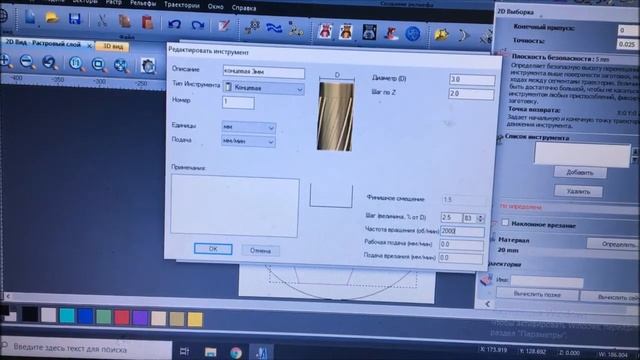The height and width of the screenshot is (360, 640).
Task: Click the Вычислить позже button
Action: (537, 294)
